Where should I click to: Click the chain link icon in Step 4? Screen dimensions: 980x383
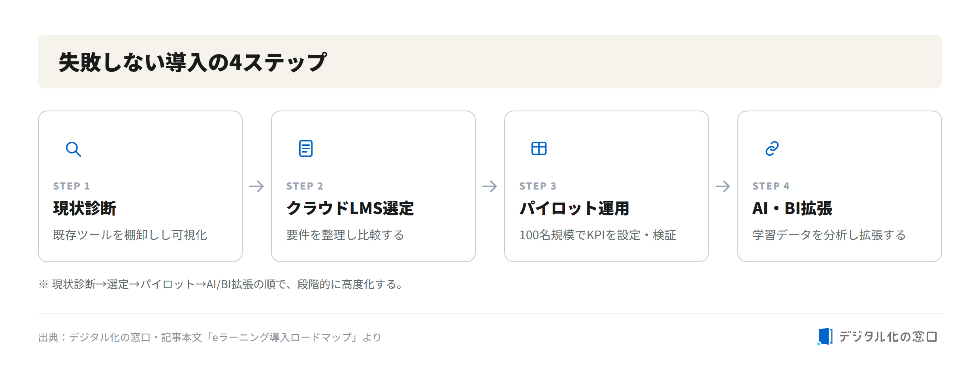pyautogui.click(x=772, y=148)
